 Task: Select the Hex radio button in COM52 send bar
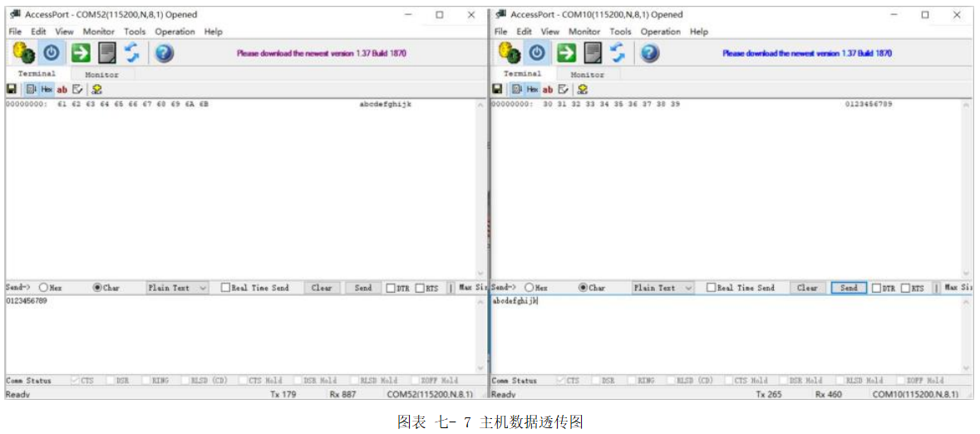pos(44,288)
